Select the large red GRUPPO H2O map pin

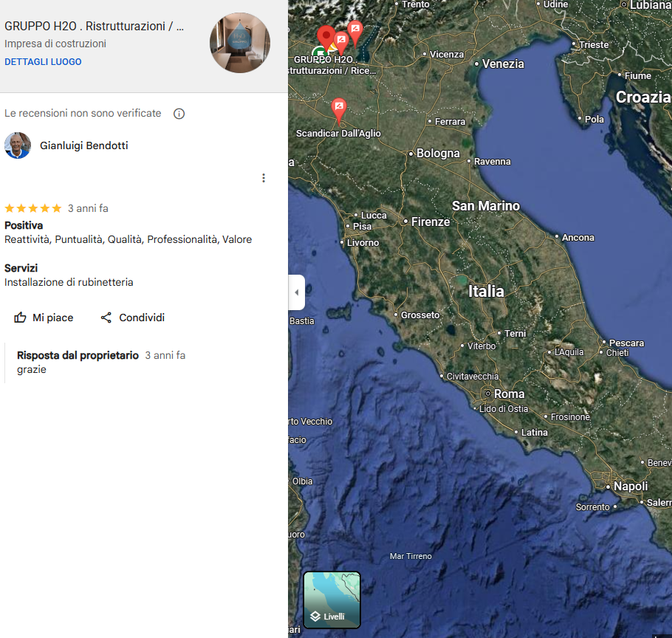[326, 38]
